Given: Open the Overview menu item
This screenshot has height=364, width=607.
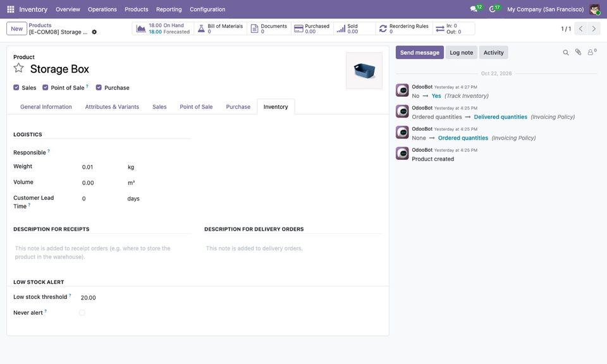Looking at the screenshot, I should point(68,9).
